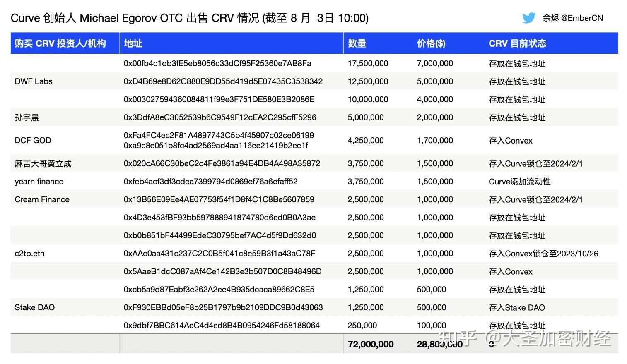The width and height of the screenshot is (627, 364).
Task: Click the CRV 目前状态 column header
Action: point(518,43)
